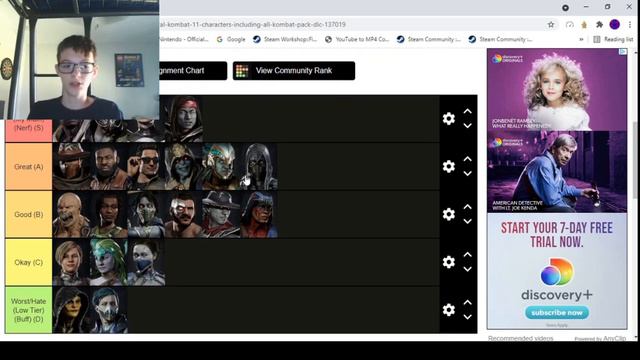Screen dimensions: 640x360
Task: Click the ad choices icon on advertisement
Action: coord(623,51)
